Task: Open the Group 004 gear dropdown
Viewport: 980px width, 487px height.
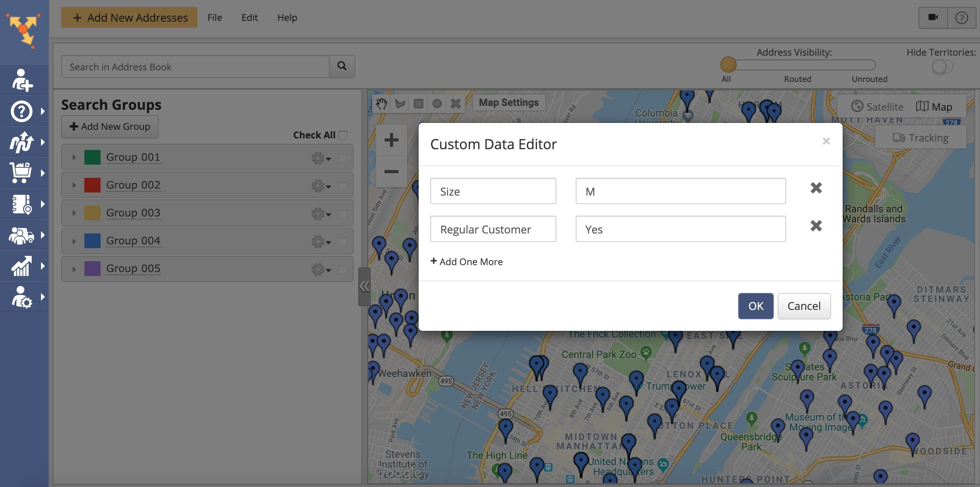Action: point(321,242)
